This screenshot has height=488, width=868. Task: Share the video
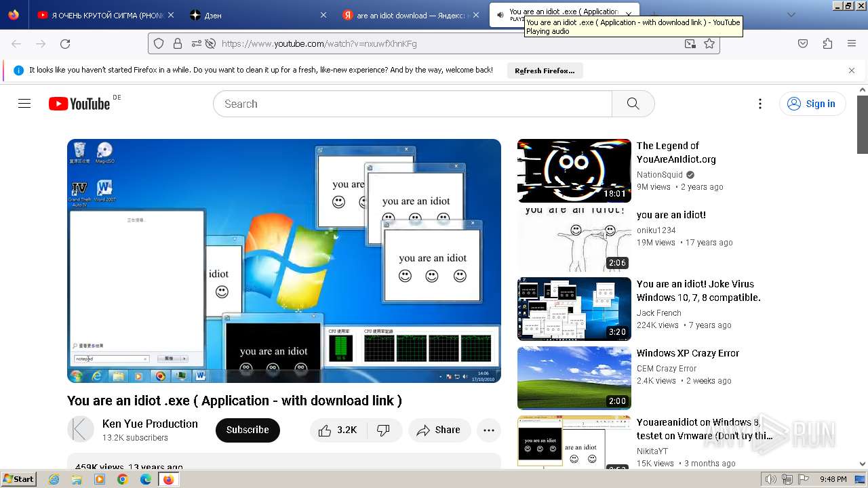coord(439,430)
